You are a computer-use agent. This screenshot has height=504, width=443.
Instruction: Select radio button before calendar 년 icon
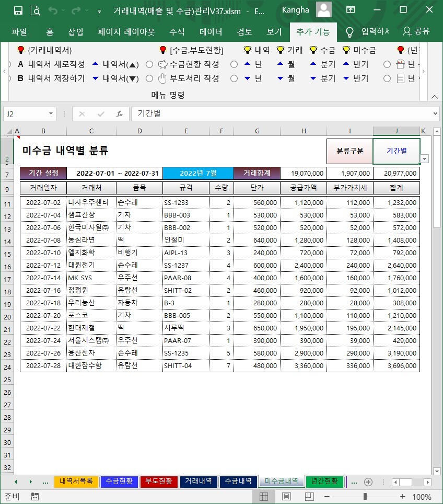pyautogui.click(x=387, y=64)
